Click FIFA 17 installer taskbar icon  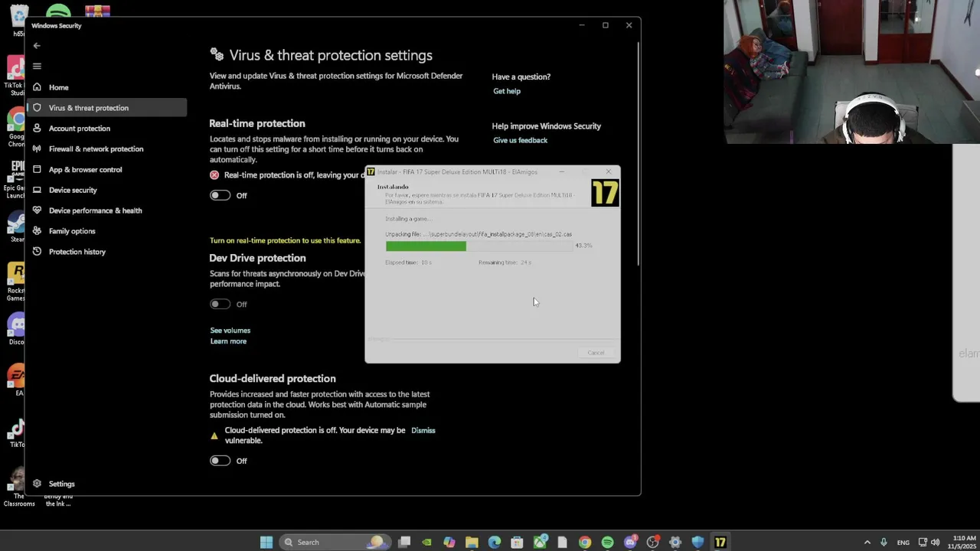coord(720,542)
